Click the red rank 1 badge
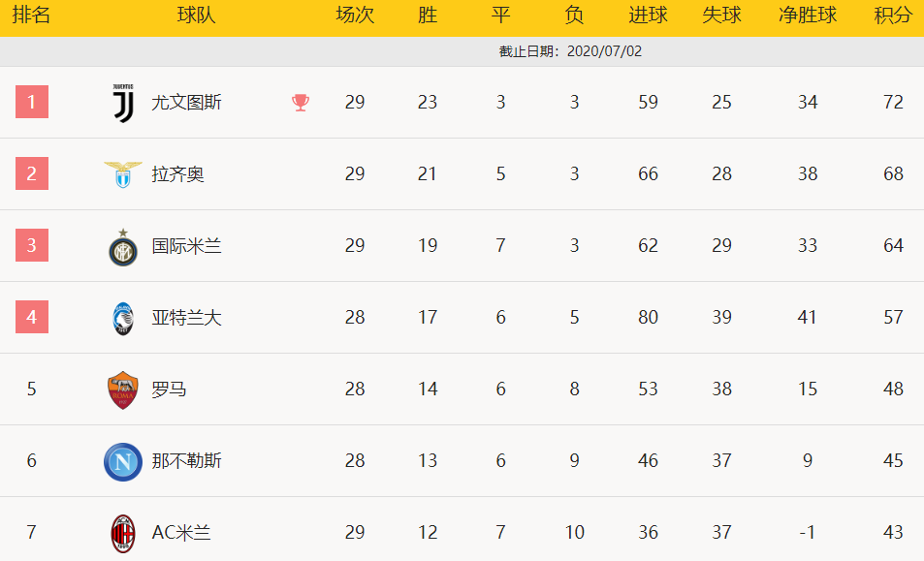 click(32, 102)
